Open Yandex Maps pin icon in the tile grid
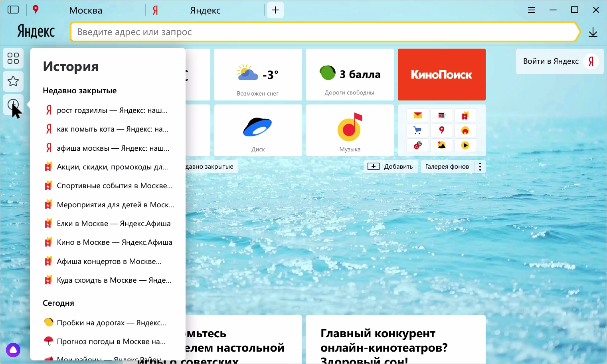This screenshot has height=364, width=607. (x=441, y=130)
